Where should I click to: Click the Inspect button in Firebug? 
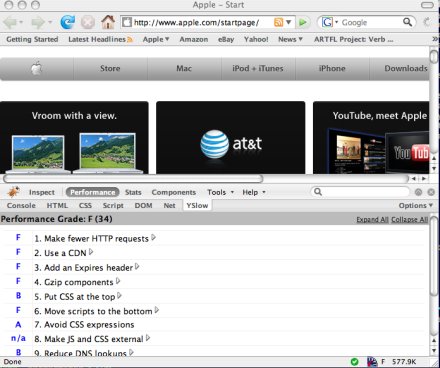tap(42, 192)
